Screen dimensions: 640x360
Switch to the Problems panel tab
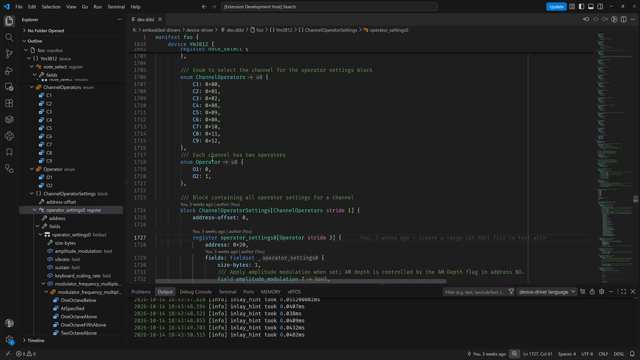(141, 291)
